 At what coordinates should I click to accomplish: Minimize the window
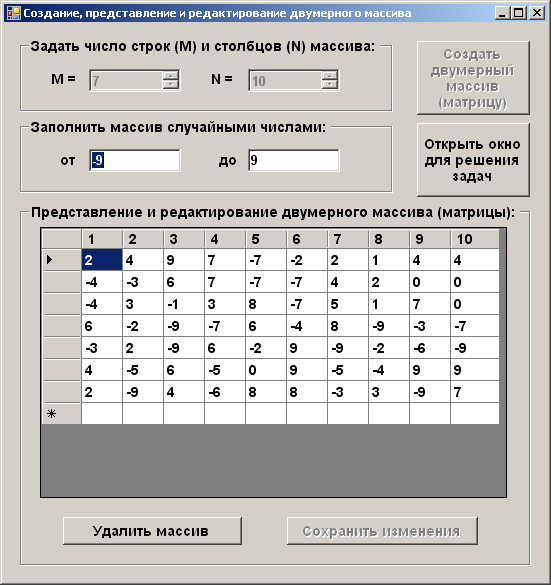[502, 13]
